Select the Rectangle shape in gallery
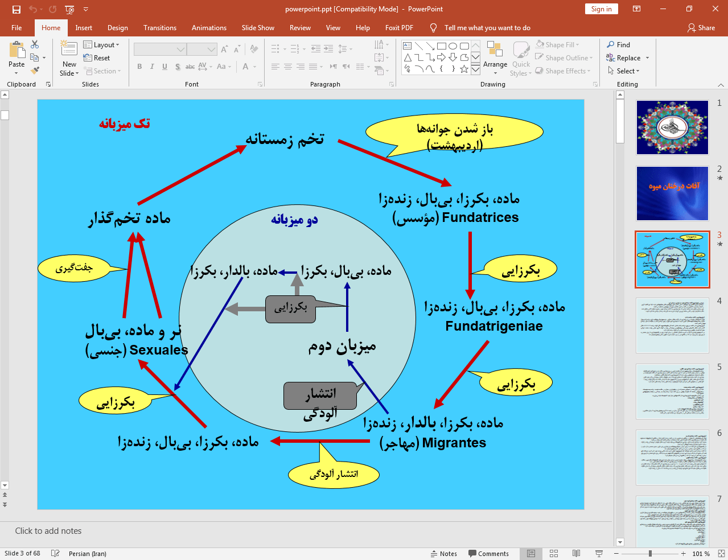Image resolution: width=728 pixels, height=560 pixels. coord(442,46)
